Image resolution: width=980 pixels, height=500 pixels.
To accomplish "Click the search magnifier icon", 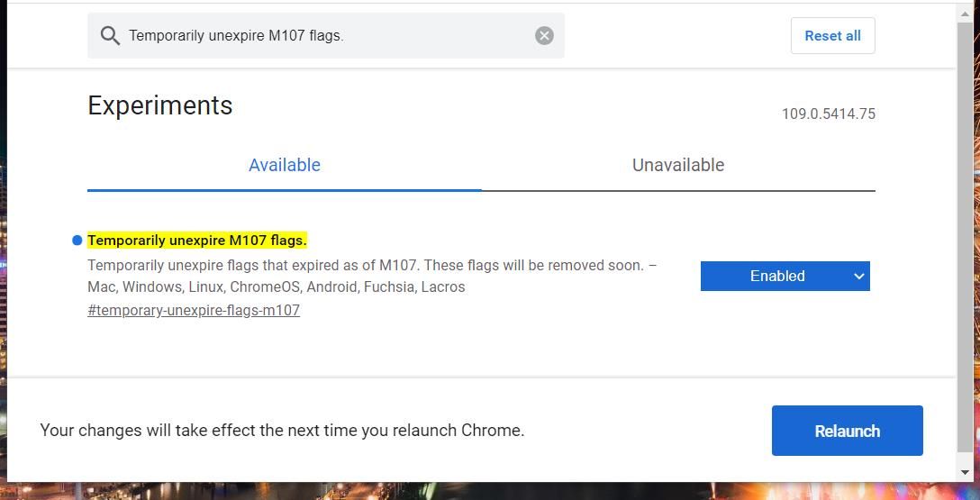I will 110,36.
